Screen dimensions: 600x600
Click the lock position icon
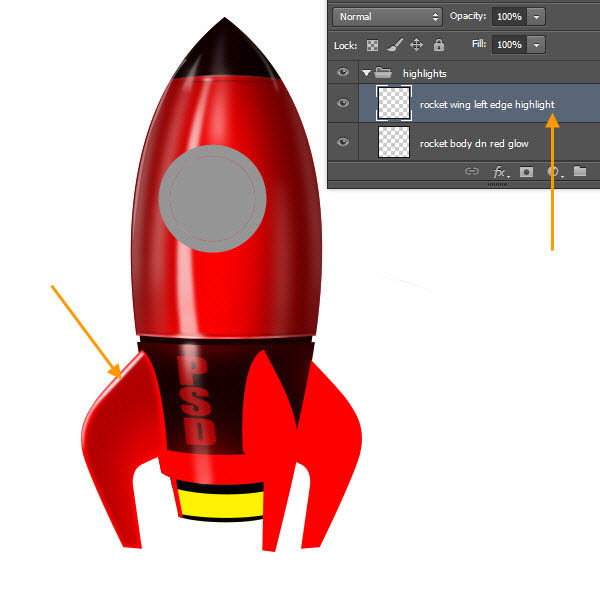pos(417,45)
